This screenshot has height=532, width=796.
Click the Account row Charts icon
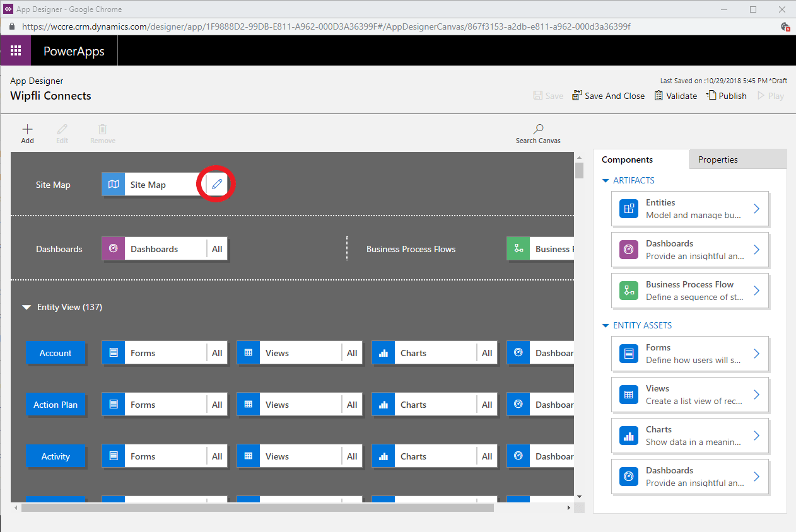(383, 353)
